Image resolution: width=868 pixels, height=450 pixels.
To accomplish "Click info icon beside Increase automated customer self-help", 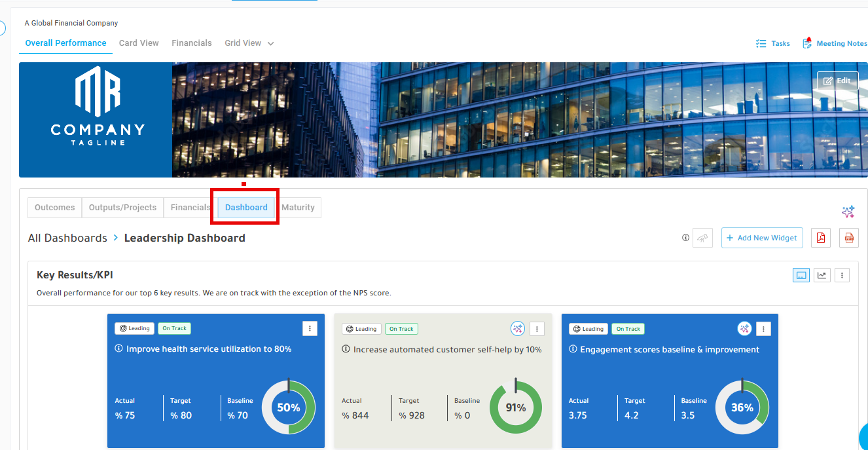I will coord(346,350).
